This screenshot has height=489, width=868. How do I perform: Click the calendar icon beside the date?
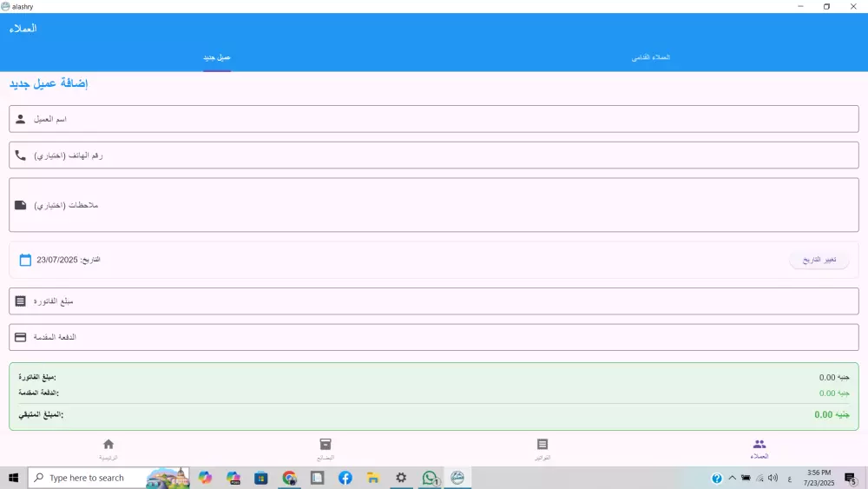pyautogui.click(x=25, y=260)
